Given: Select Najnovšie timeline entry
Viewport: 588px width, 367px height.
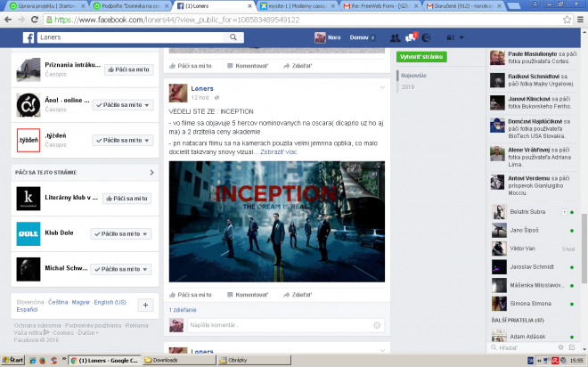Looking at the screenshot, I should [x=413, y=76].
